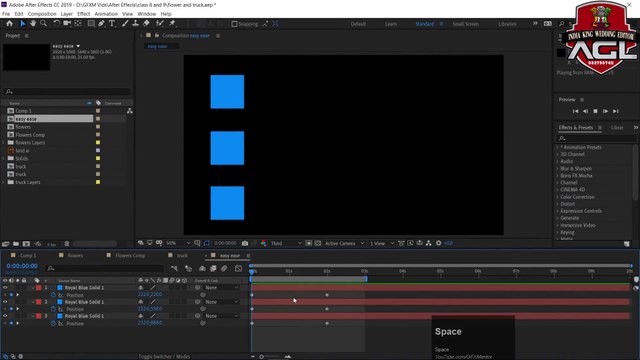Open Composition Mini-Flowchart in timeline

coord(174,269)
